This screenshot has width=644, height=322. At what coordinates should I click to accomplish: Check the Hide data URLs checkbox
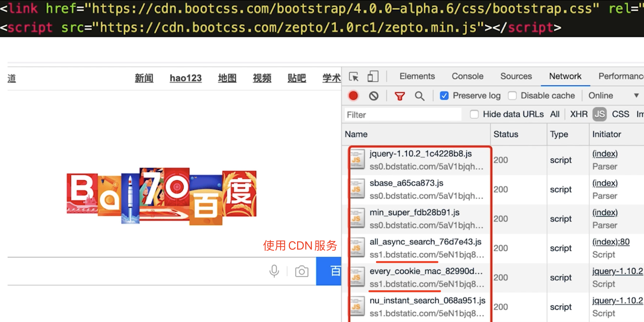point(474,114)
